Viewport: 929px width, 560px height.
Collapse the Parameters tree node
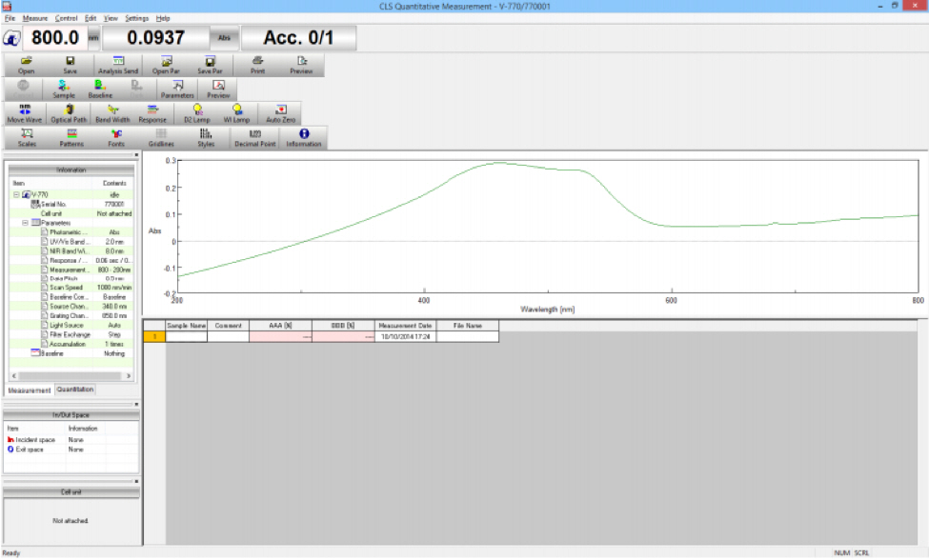[26, 223]
